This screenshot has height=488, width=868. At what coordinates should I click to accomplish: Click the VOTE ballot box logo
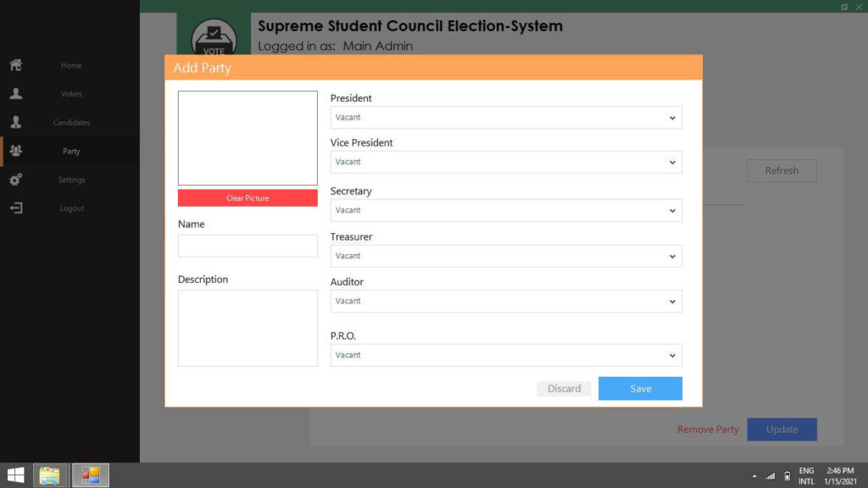click(x=214, y=36)
